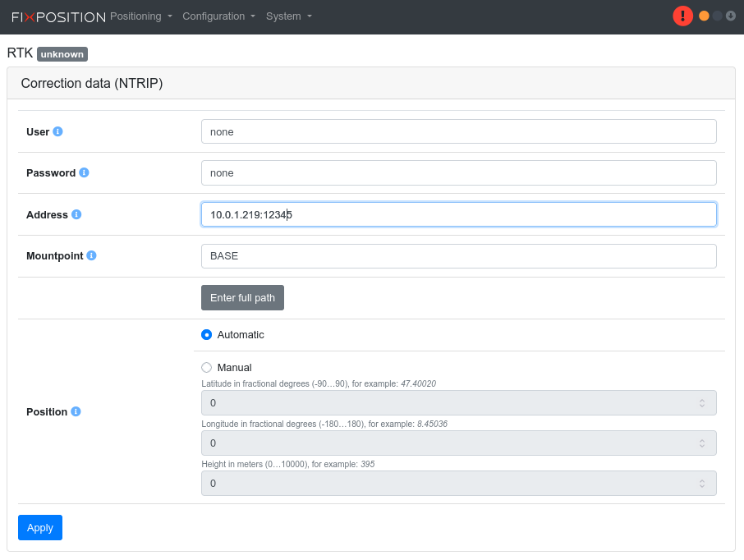
Task: Click the User input field
Action: tap(458, 131)
